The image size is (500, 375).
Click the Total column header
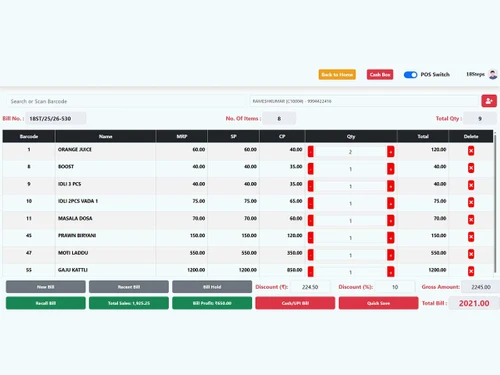coord(423,136)
